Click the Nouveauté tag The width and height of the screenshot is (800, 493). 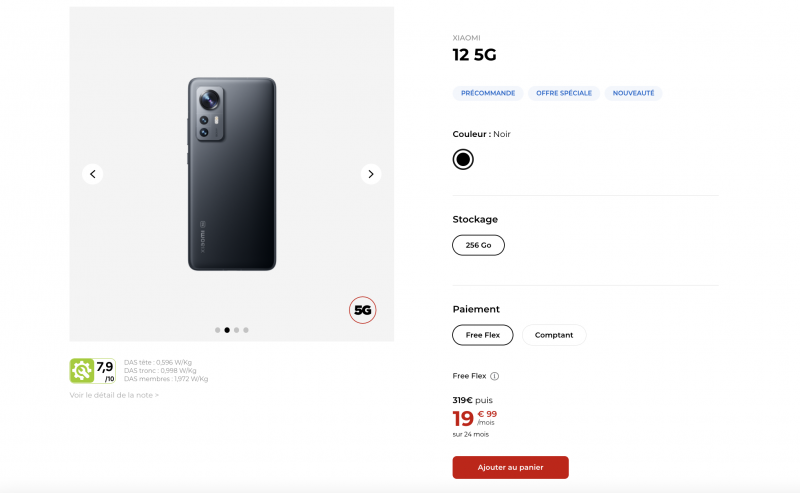click(634, 93)
